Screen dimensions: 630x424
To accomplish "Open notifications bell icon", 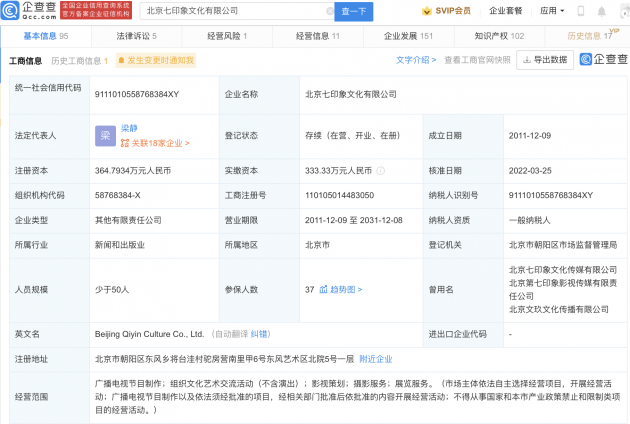I will [601, 11].
